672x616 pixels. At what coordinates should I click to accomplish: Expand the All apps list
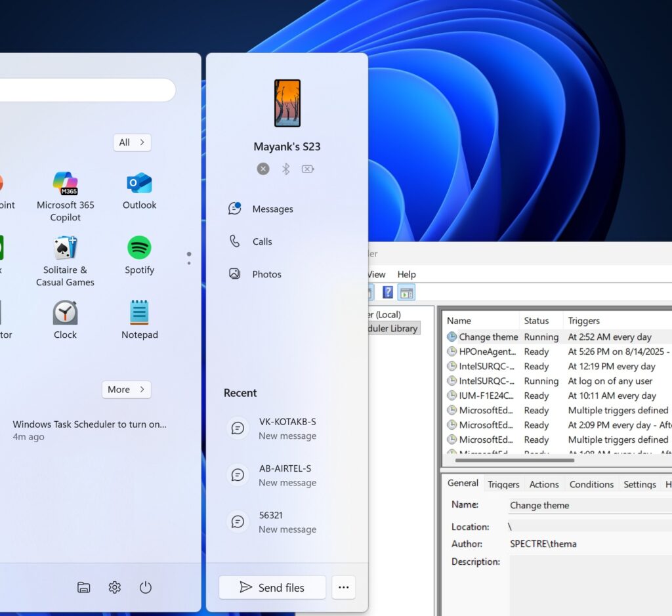click(x=132, y=142)
